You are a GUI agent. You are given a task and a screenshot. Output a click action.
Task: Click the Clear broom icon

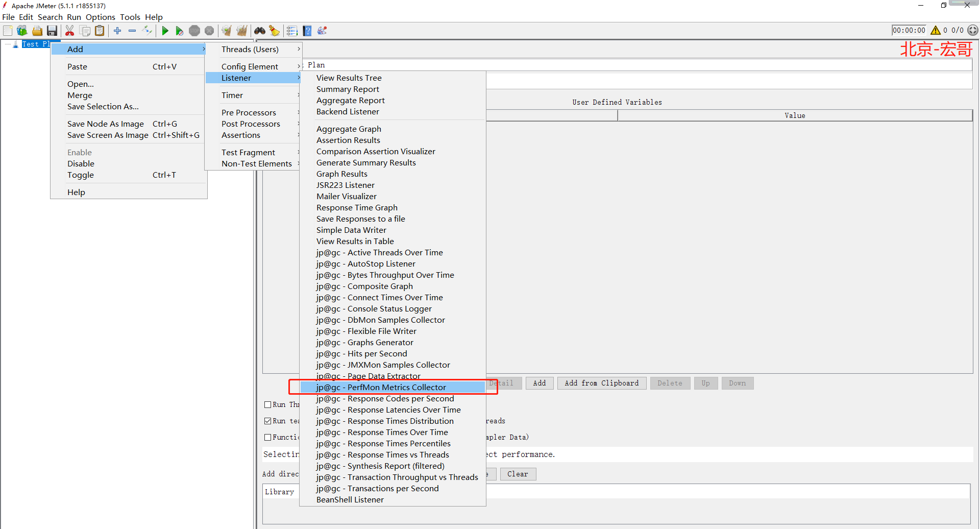coord(227,31)
